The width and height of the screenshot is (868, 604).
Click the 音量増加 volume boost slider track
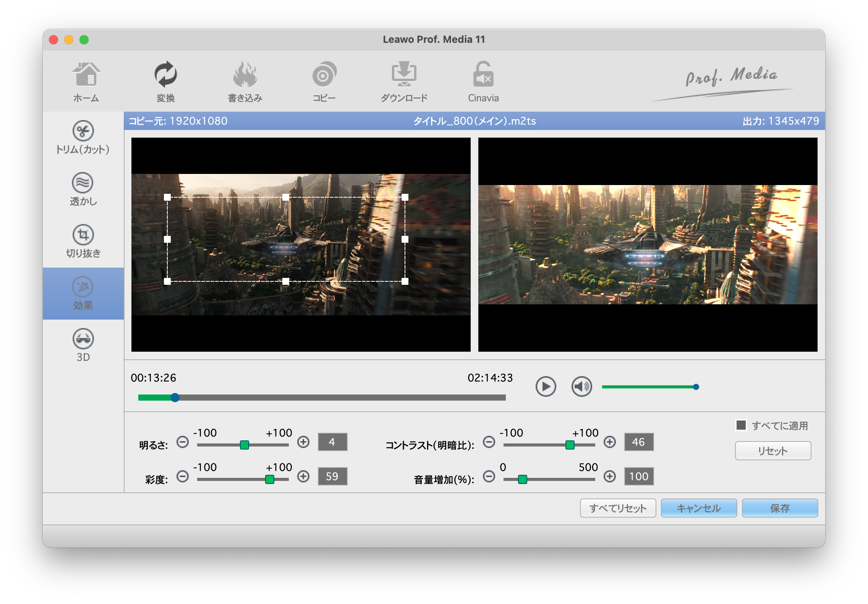pos(549,479)
